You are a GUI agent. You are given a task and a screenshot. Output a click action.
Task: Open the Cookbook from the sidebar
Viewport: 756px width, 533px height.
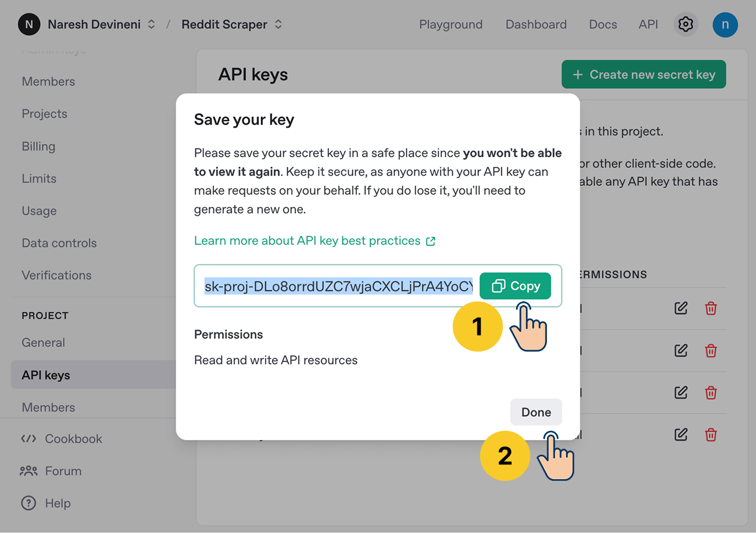[x=73, y=438]
